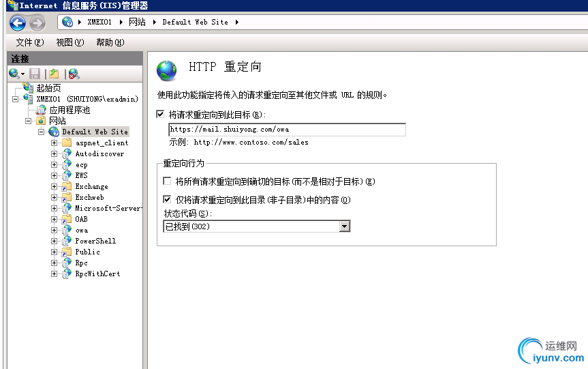588x369 pixels.
Task: Click the Microsoft-Server application icon
Action: point(67,208)
